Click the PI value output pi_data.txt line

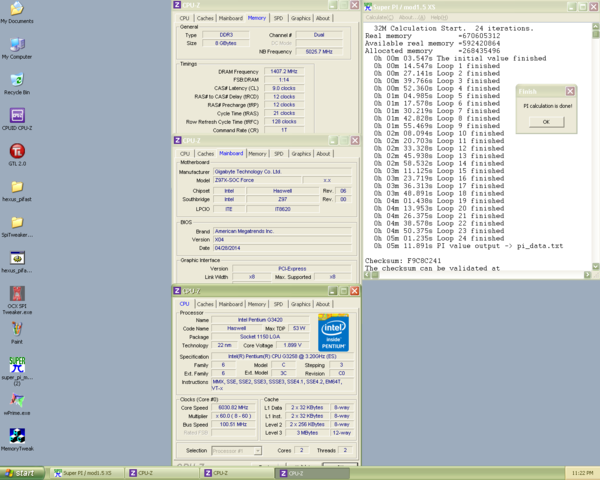click(x=468, y=246)
